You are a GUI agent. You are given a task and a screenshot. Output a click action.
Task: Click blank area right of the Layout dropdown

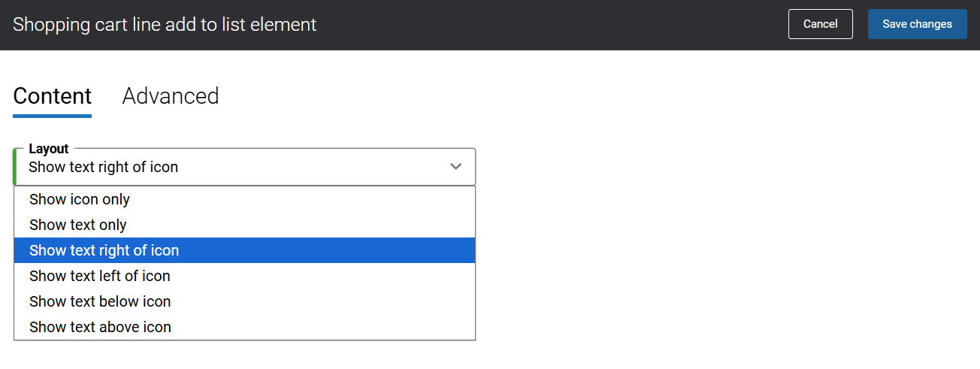click(714, 167)
